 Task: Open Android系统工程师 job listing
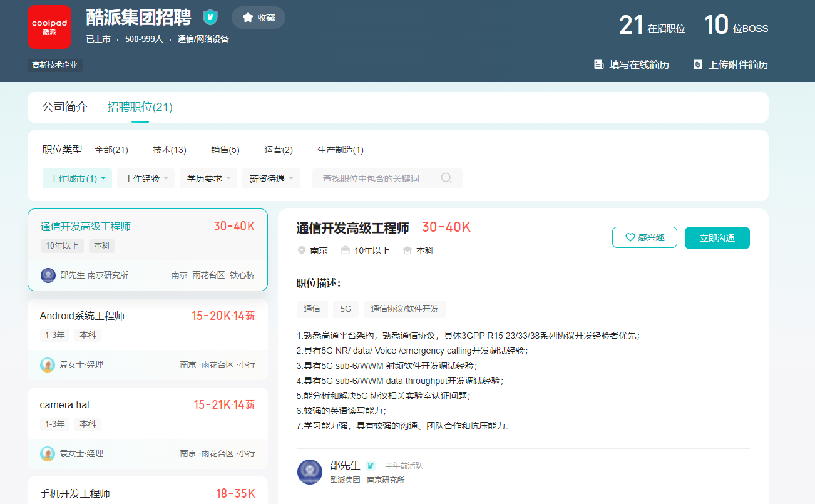click(x=148, y=339)
